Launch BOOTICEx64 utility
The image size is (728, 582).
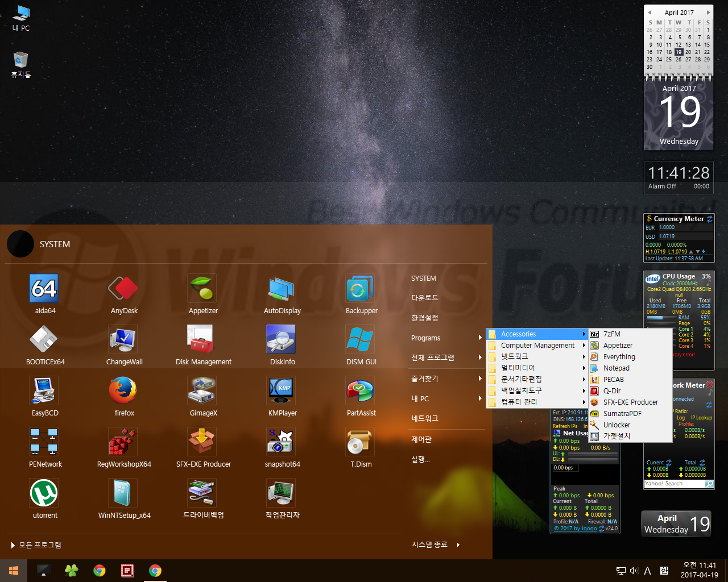click(x=45, y=346)
